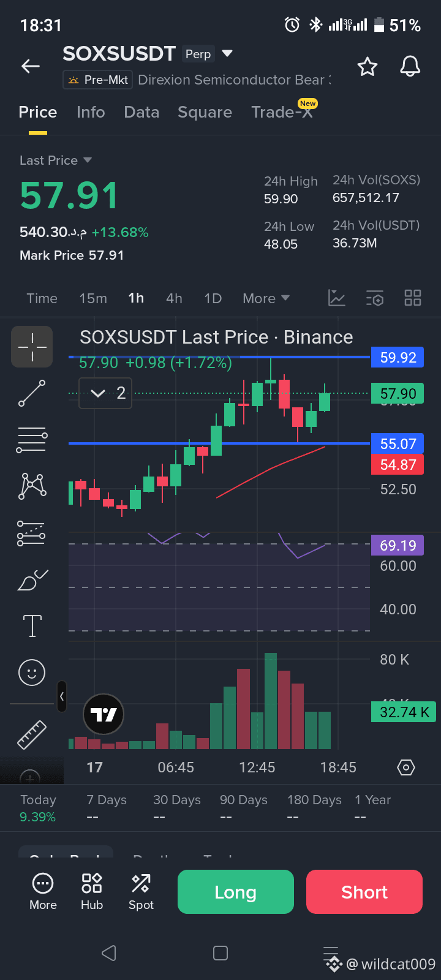
Task: Switch to the Info tab
Action: pos(91,112)
